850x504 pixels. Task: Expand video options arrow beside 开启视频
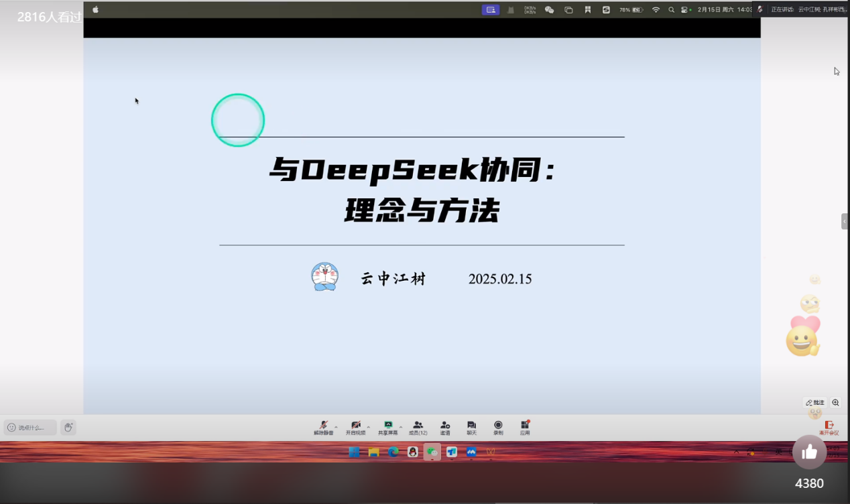368,426
